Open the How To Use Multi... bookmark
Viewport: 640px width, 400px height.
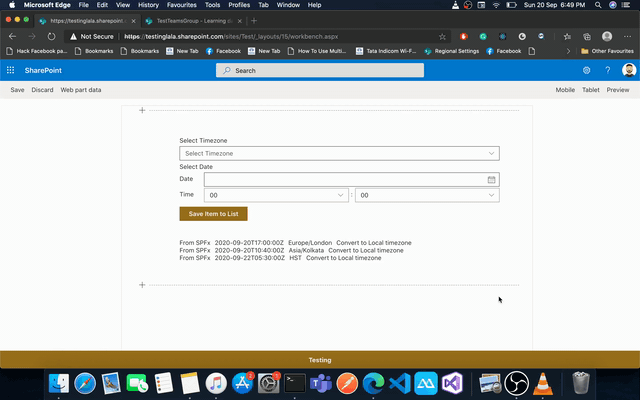coord(317,51)
